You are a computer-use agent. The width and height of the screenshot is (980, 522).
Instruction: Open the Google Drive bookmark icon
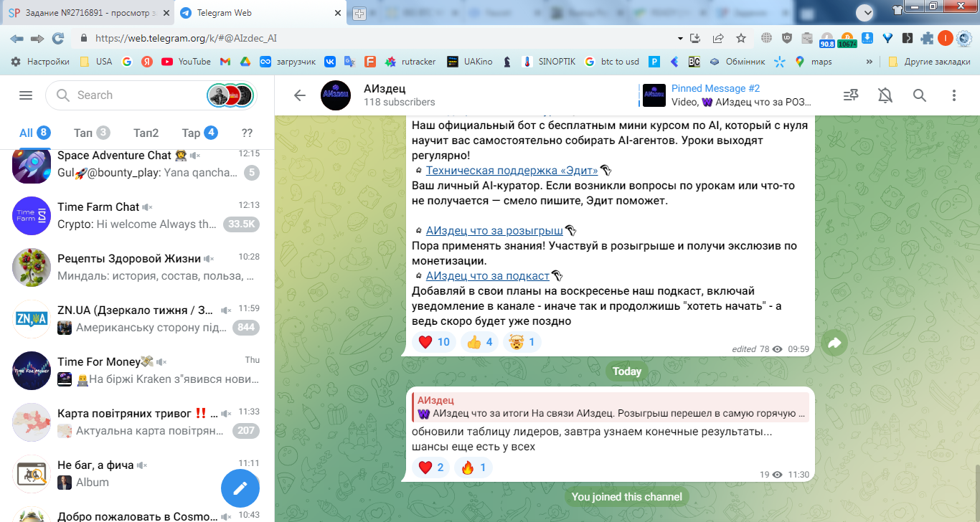pyautogui.click(x=245, y=62)
